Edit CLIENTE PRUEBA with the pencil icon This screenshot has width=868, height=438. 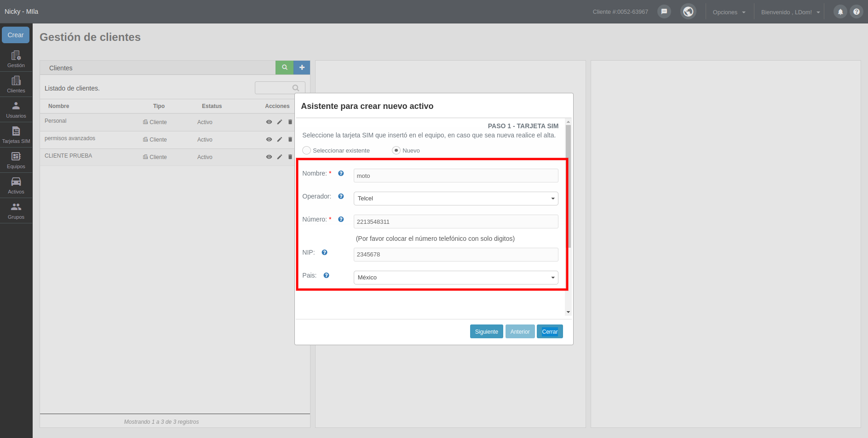[279, 157]
